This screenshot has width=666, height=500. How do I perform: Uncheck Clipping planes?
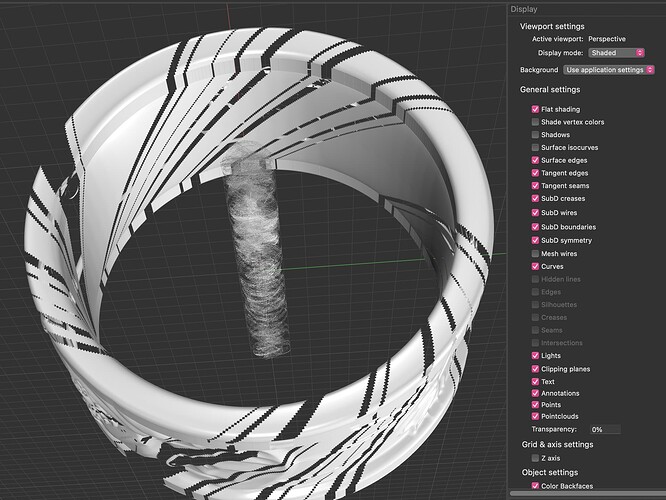coord(535,369)
